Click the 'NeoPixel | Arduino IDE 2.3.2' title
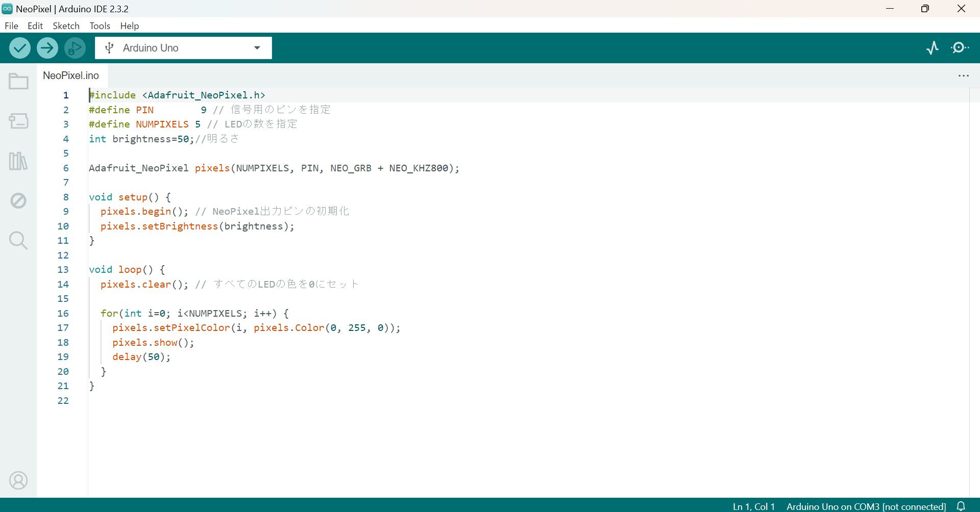Image resolution: width=980 pixels, height=512 pixels. pos(72,9)
